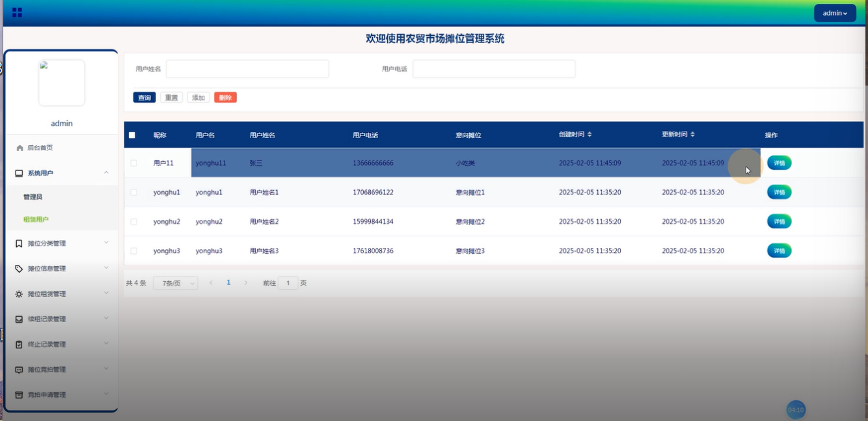Open 详情 for the yonghu1 row
The image size is (868, 421).
pyautogui.click(x=780, y=192)
